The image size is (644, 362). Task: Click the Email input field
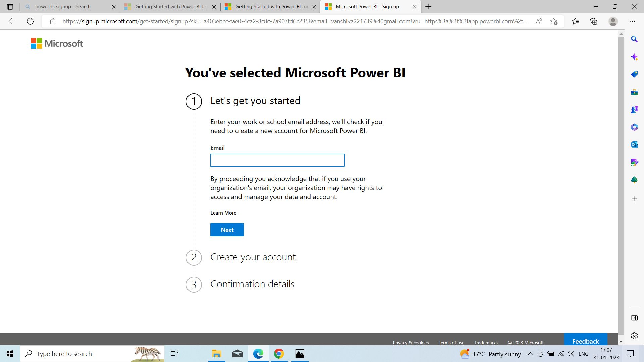(x=277, y=160)
